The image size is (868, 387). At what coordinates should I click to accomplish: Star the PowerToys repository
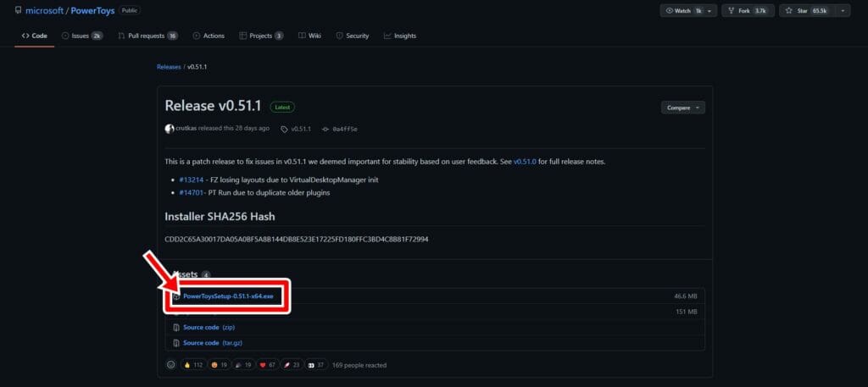[807, 10]
